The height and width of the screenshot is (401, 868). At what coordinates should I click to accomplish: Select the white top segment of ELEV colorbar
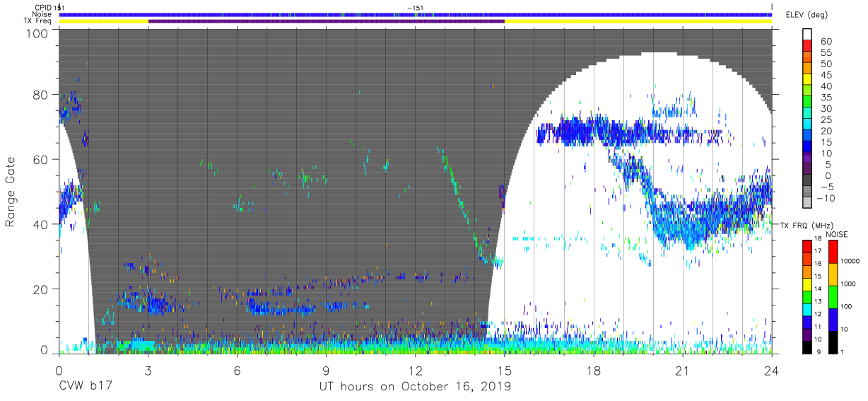[809, 33]
